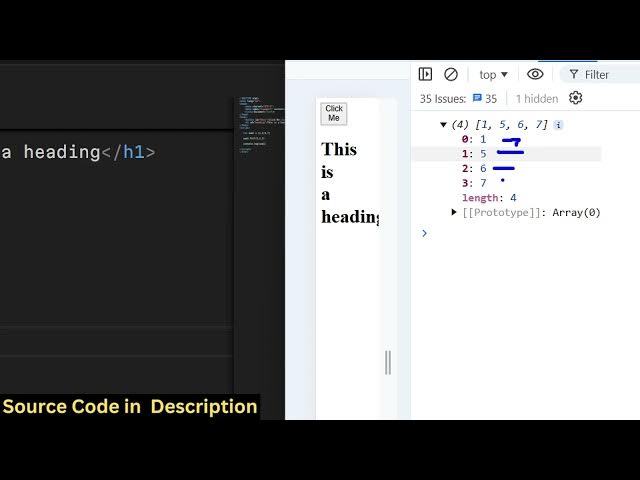640x480 pixels.
Task: Click the info icon beside the array
Action: (558, 125)
